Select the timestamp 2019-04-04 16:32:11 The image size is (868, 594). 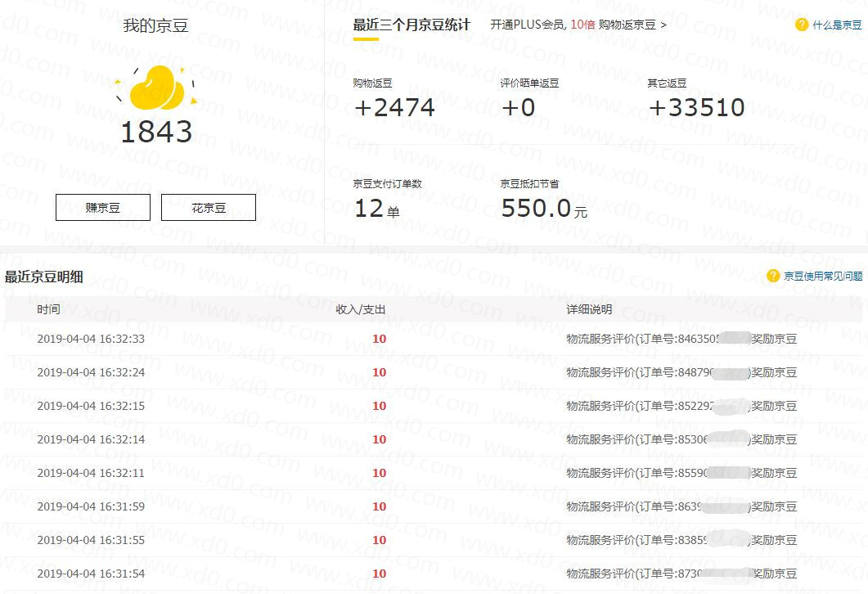91,473
